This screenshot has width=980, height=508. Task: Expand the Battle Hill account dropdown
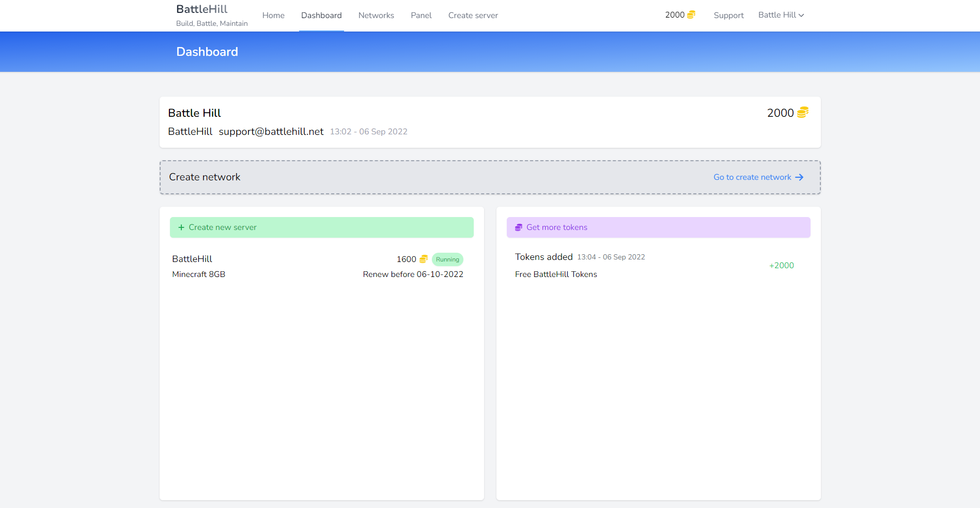point(781,15)
